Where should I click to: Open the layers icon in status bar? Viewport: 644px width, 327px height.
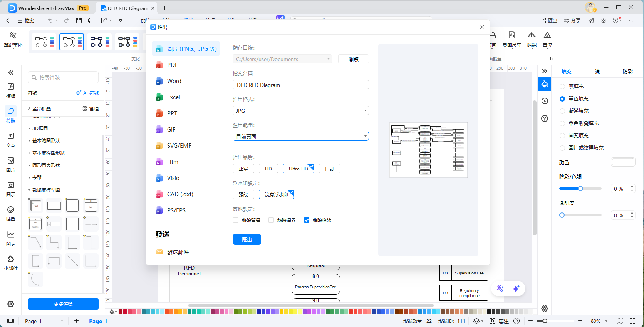[476, 321]
